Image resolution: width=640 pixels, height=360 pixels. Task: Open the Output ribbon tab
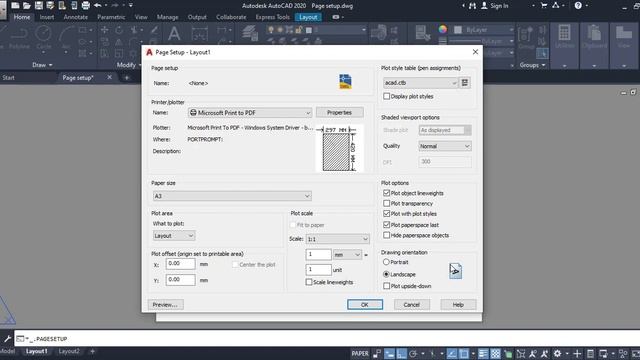[197, 17]
